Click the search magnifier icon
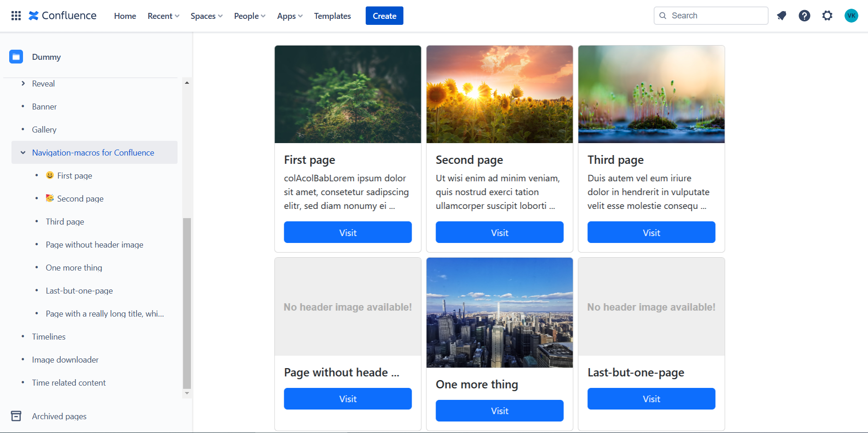Viewport: 868px width, 433px height. click(663, 16)
